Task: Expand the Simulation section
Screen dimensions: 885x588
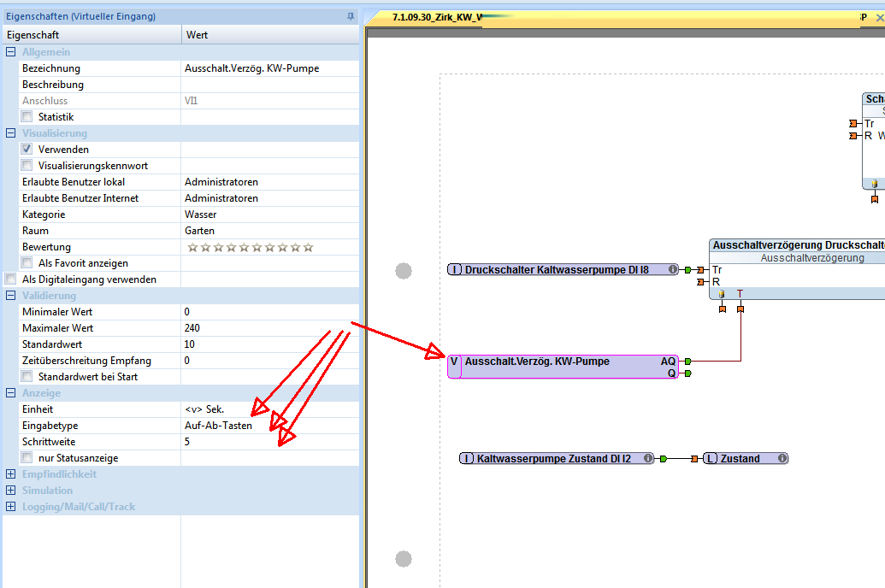Action: tap(10, 491)
